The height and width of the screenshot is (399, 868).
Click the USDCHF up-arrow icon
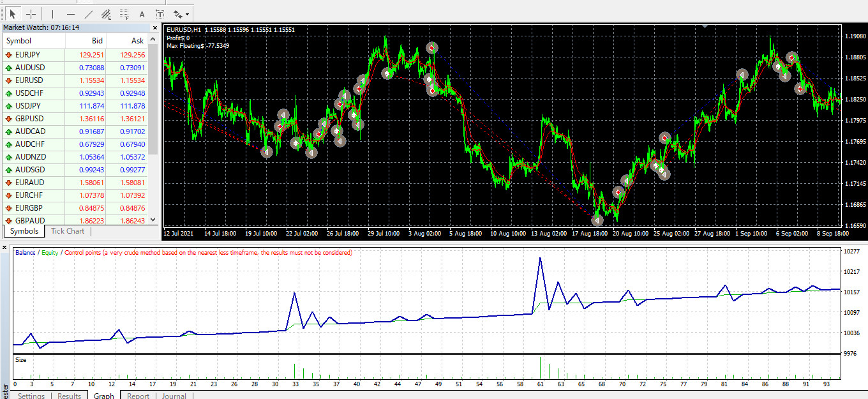(9, 93)
